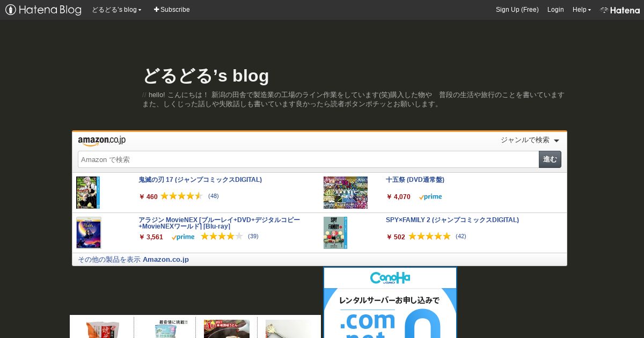View star rating for 鬼滅の刃 17

(x=181, y=196)
